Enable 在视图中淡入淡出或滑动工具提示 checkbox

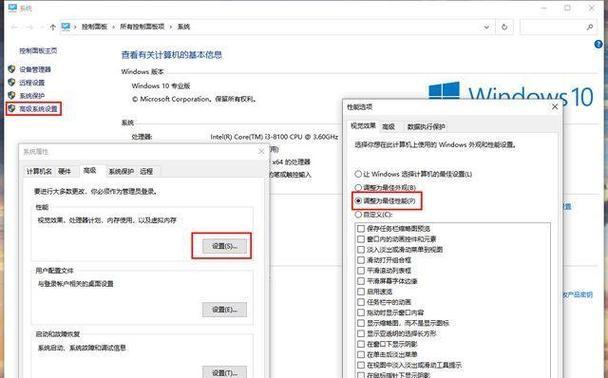361,365
